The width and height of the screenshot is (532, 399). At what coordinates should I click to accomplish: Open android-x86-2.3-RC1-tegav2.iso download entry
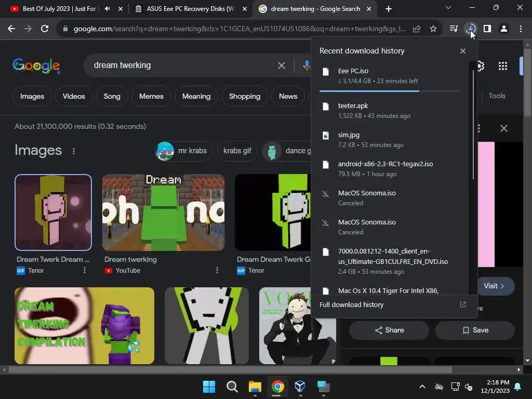click(x=389, y=169)
